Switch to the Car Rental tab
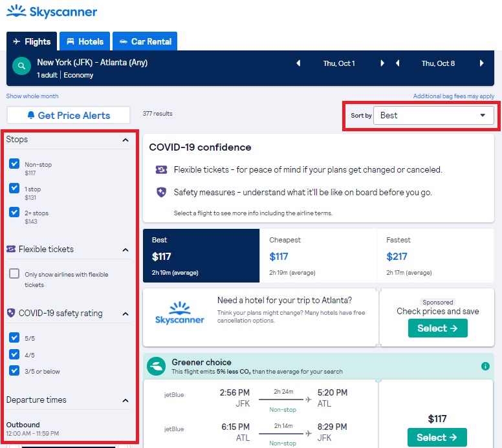The width and height of the screenshot is (502, 448). [x=145, y=41]
